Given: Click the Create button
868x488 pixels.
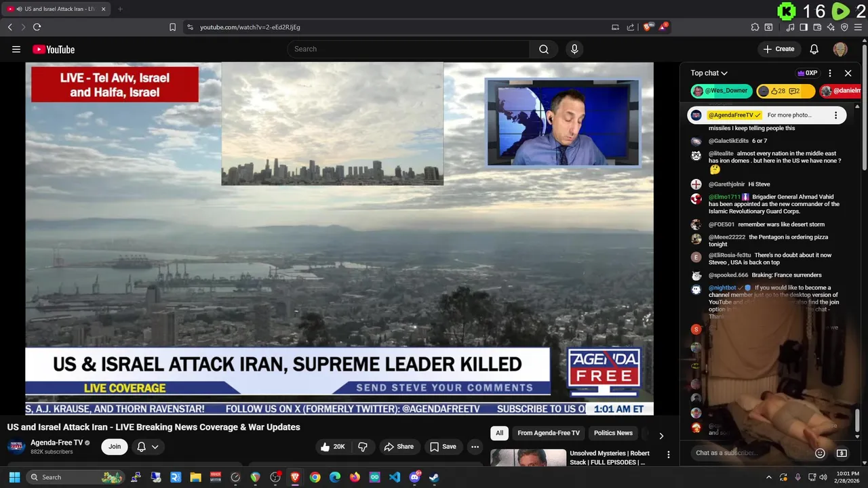Looking at the screenshot, I should coord(778,49).
